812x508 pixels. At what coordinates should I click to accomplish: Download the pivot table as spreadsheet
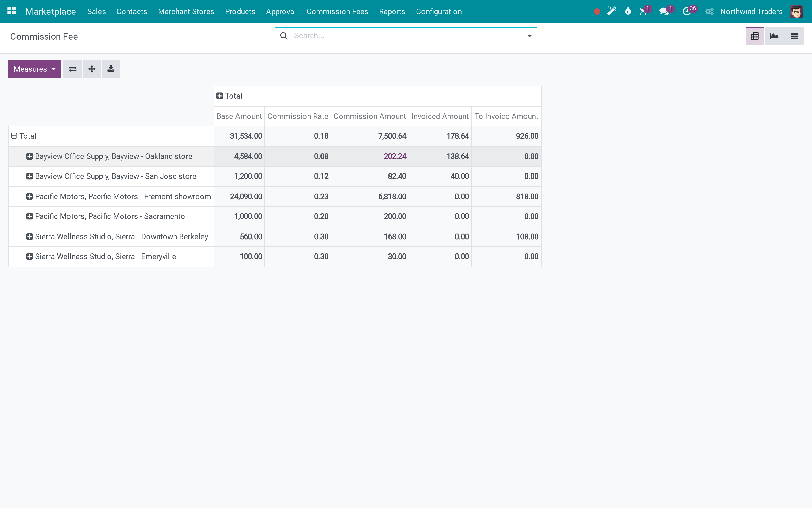[111, 69]
